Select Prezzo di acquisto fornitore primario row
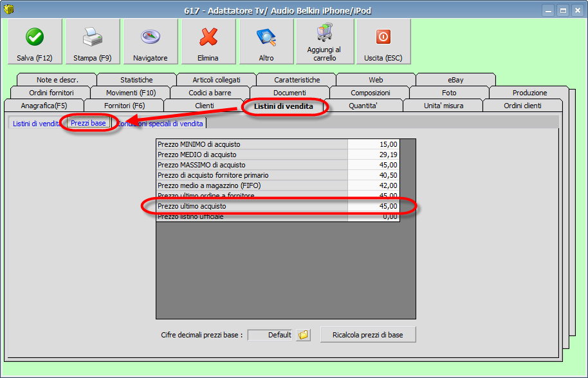The height and width of the screenshot is (378, 588). tap(278, 175)
